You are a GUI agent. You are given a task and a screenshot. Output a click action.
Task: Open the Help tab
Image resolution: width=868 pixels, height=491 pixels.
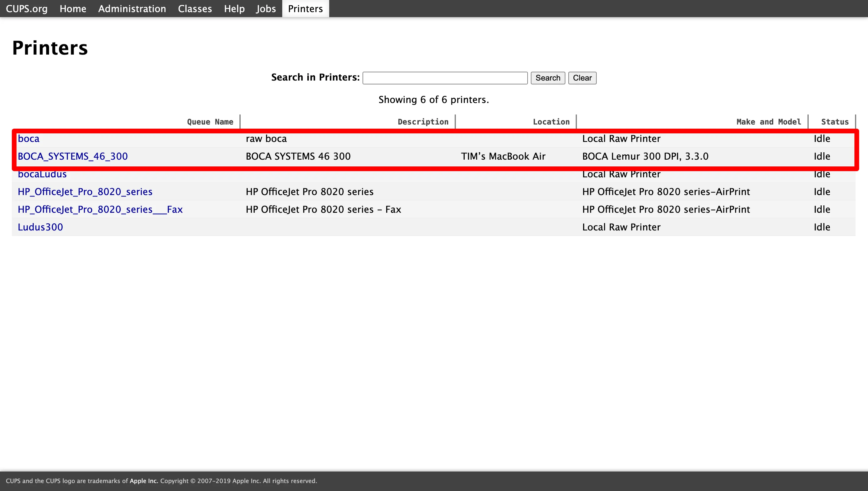click(234, 9)
